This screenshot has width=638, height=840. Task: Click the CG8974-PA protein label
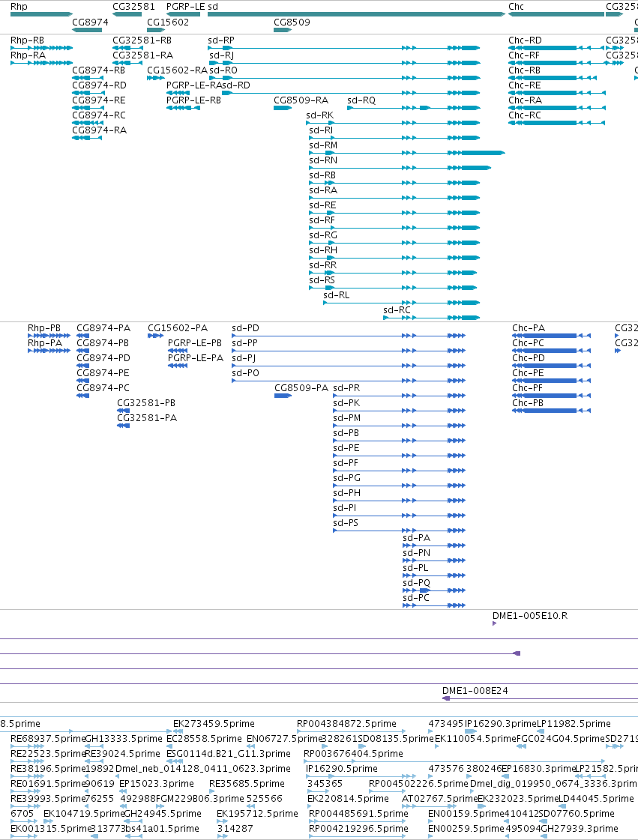click(x=103, y=328)
